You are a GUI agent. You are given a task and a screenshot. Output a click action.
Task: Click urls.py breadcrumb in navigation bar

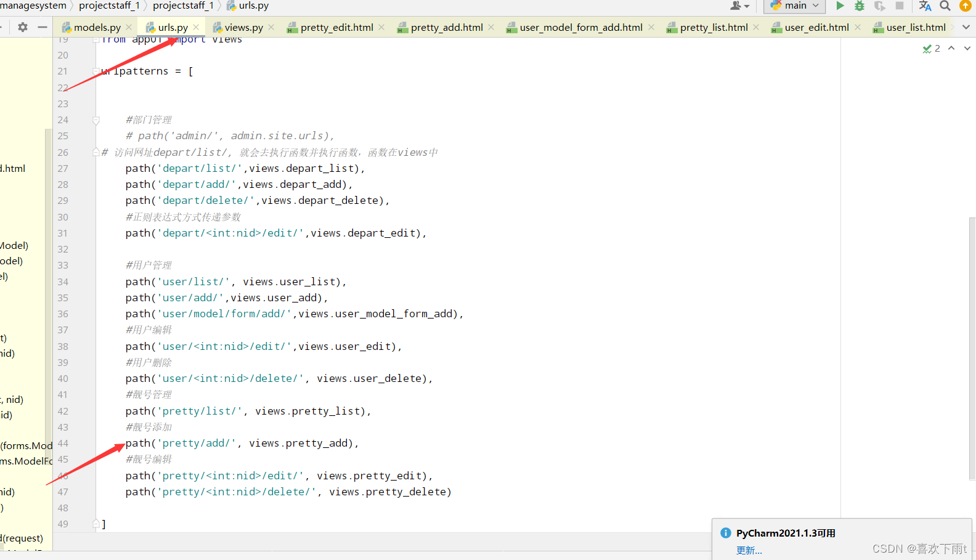248,6
